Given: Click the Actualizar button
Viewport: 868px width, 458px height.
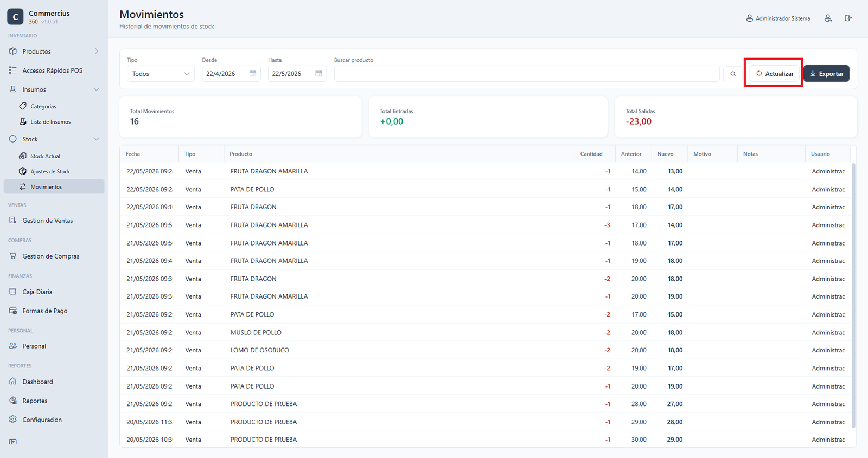Looking at the screenshot, I should [x=775, y=74].
